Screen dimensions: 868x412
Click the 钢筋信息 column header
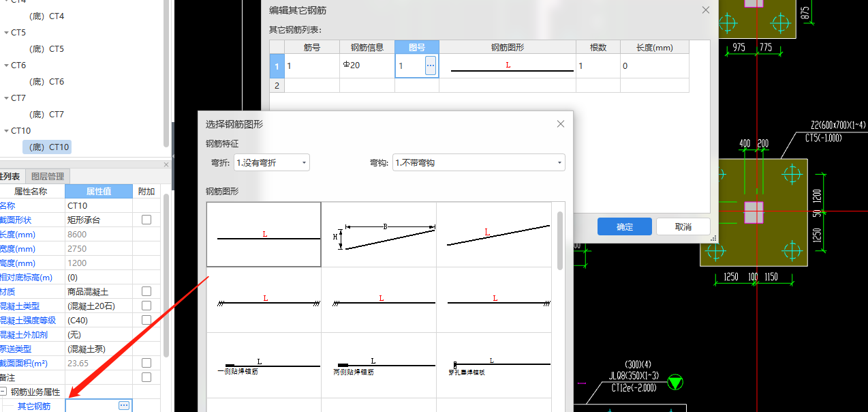(367, 48)
